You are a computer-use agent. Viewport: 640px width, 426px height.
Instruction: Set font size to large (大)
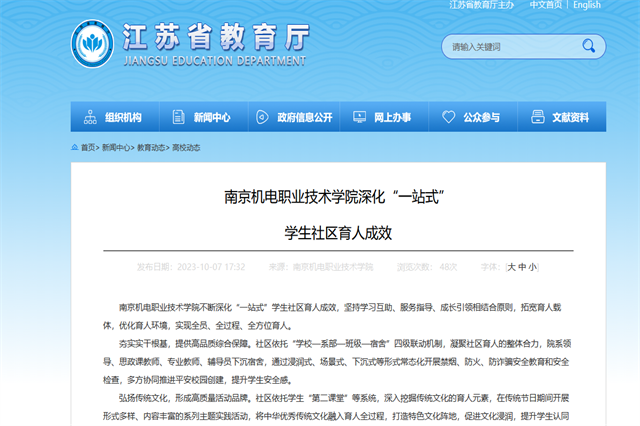click(511, 267)
